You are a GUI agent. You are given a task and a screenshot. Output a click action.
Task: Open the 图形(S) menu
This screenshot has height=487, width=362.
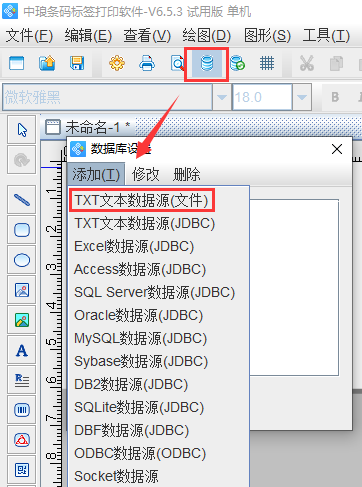(267, 35)
